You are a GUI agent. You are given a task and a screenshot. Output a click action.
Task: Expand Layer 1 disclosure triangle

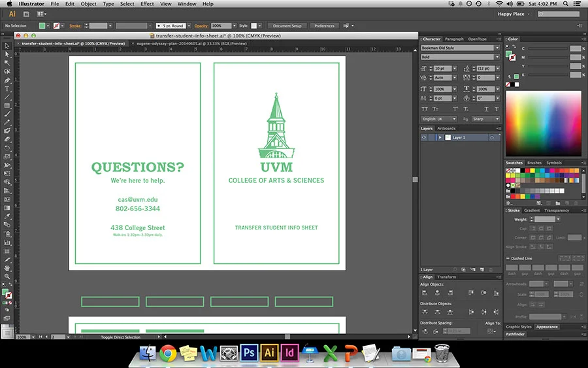point(440,138)
